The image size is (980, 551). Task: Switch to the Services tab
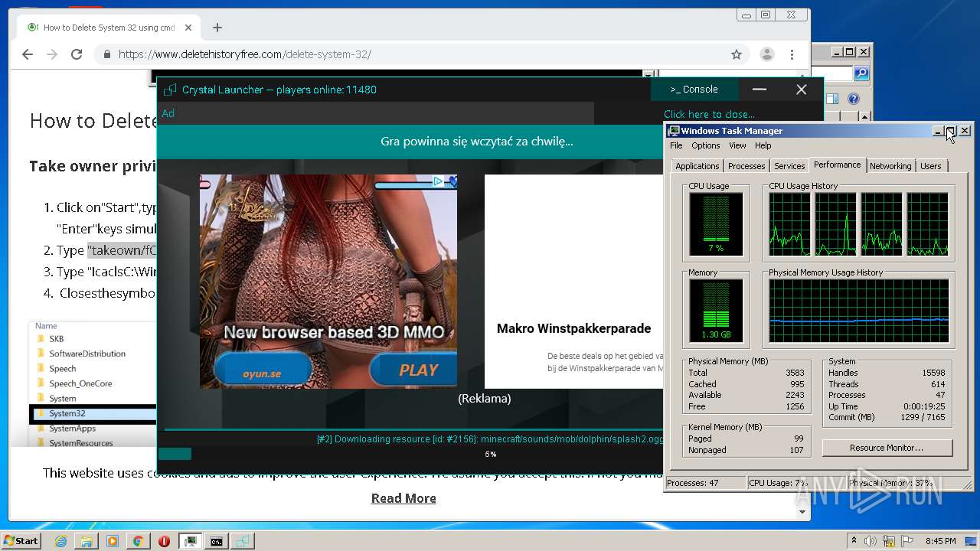point(789,166)
